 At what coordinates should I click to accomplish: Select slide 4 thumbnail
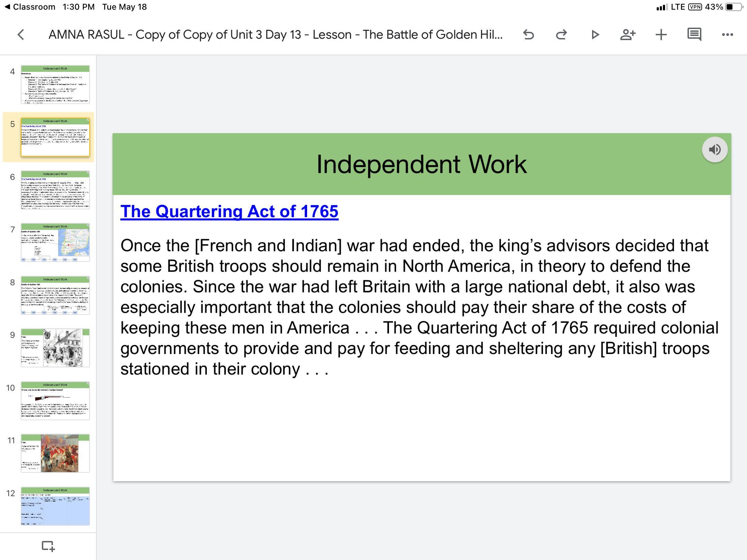point(55,84)
